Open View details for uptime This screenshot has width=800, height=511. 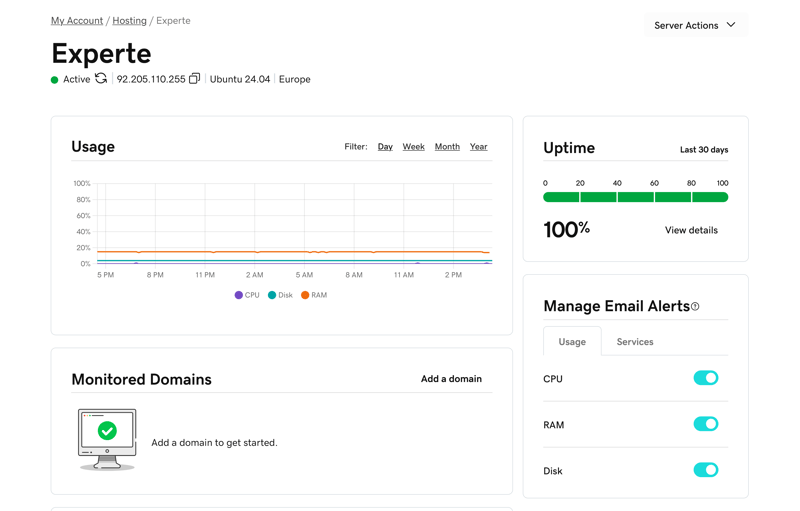691,230
